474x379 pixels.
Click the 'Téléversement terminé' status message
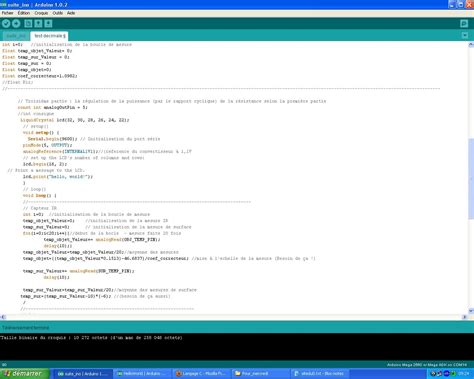(26, 328)
